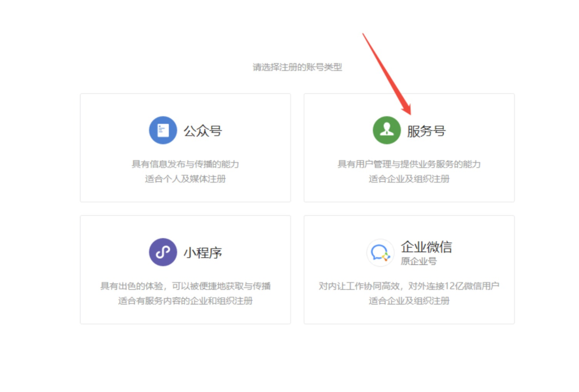579x392 pixels.
Task: Click the 小程序 title label
Action: 204,252
